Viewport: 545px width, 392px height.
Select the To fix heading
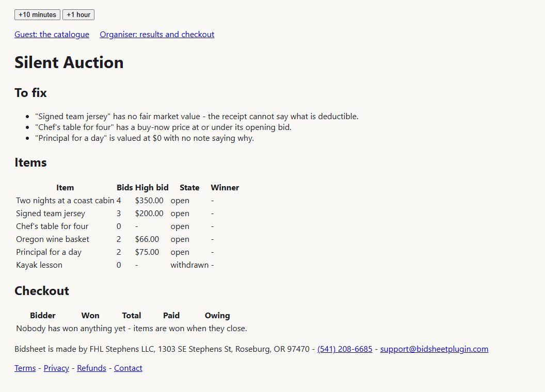click(x=30, y=93)
